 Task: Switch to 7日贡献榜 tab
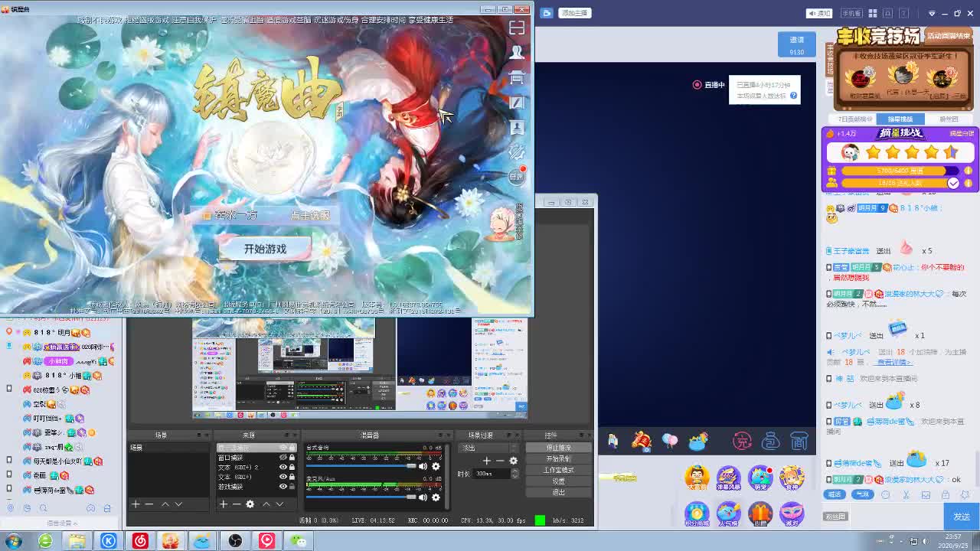tap(854, 119)
